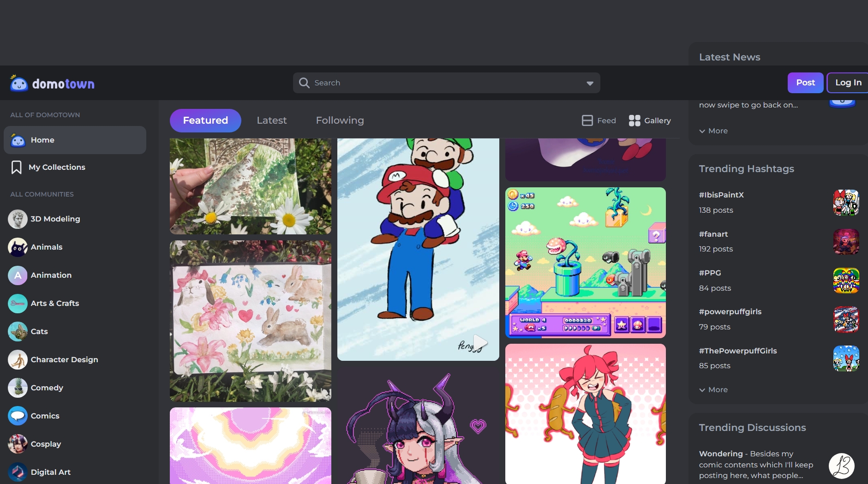
Task: Open the Following tab
Action: (x=340, y=120)
